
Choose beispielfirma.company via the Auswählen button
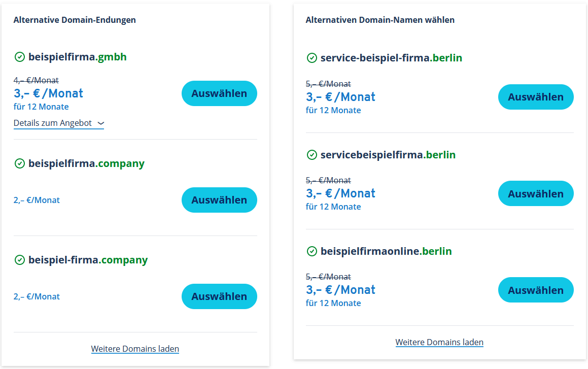(219, 200)
